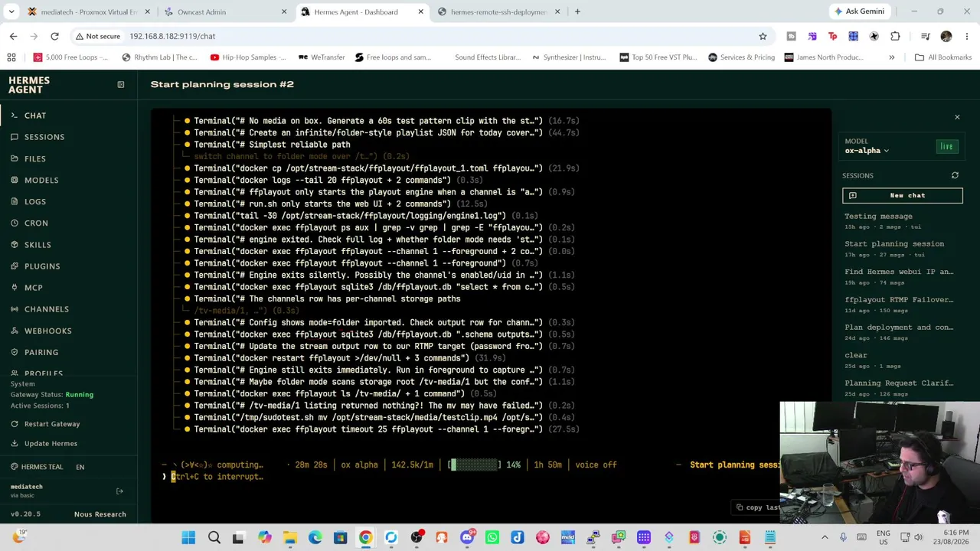The width and height of the screenshot is (980, 551).
Task: Open the 'Testing message' session
Action: [x=903, y=220]
